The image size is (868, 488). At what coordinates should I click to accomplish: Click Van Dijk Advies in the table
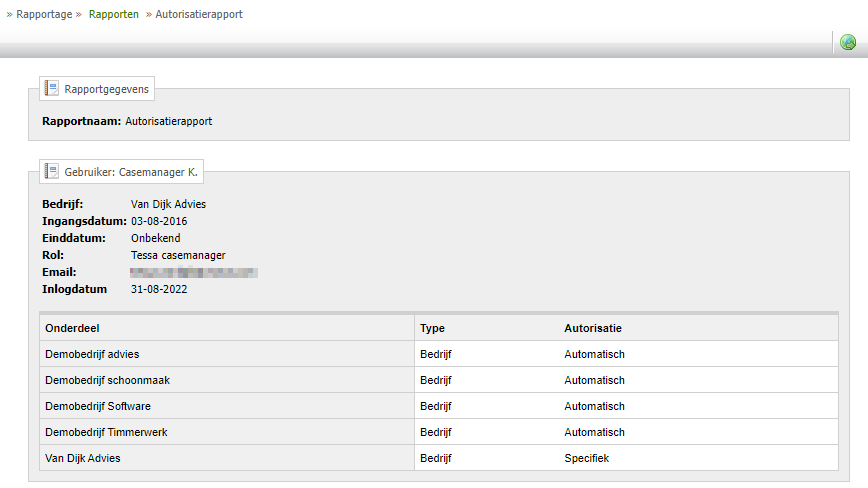[83, 458]
